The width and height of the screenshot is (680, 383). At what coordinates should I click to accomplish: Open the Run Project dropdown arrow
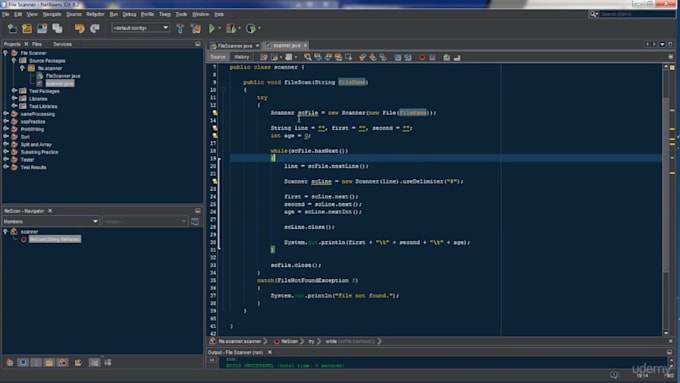pos(219,29)
